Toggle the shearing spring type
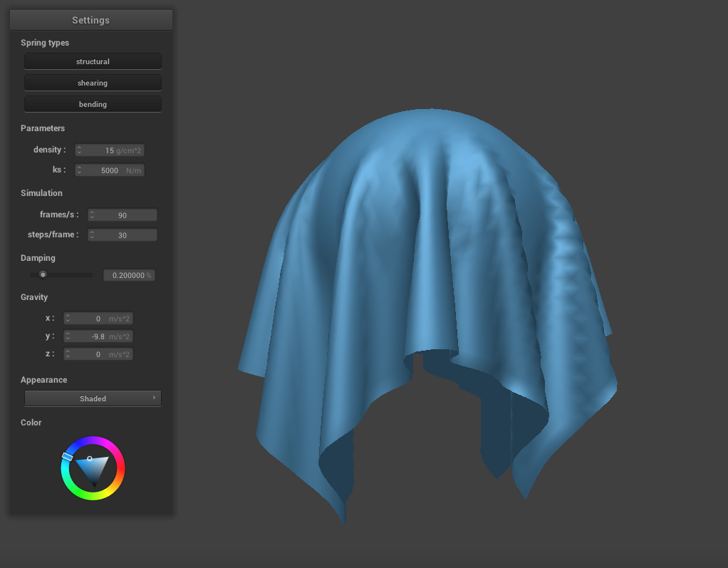 click(93, 83)
